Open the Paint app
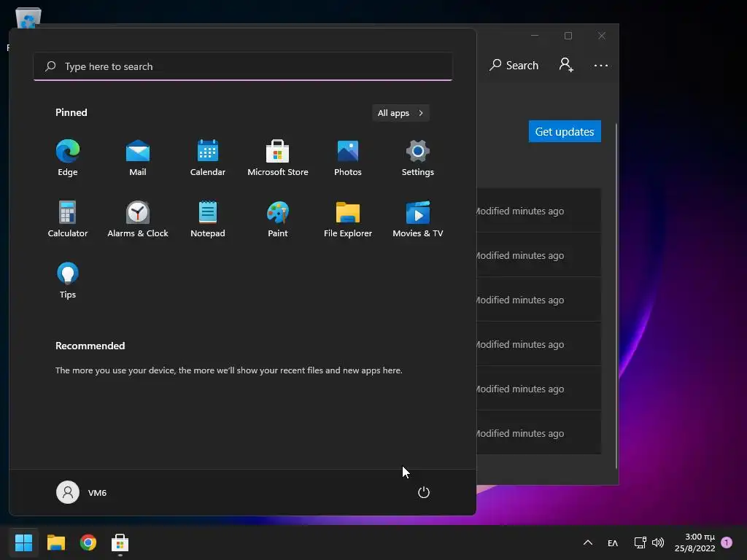Image resolution: width=747 pixels, height=560 pixels. point(278,219)
